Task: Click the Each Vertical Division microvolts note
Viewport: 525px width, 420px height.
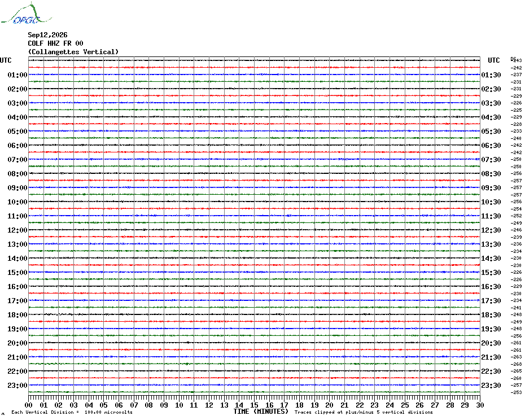Action: [x=72, y=412]
